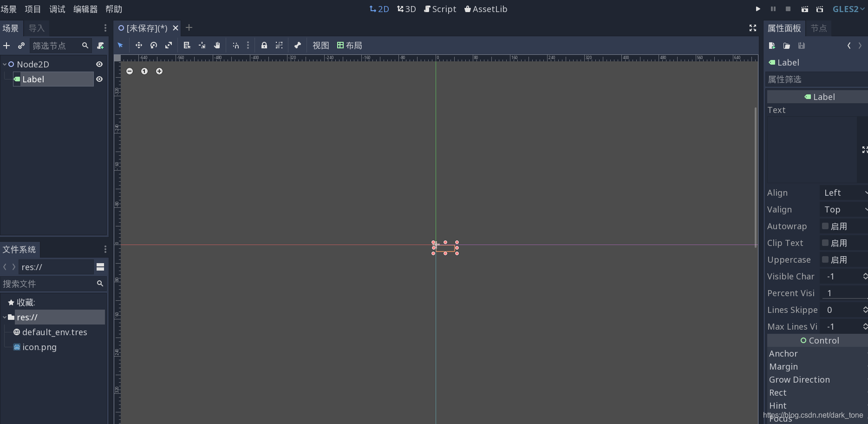Image resolution: width=868 pixels, height=424 pixels.
Task: Click the Percent Visible slider field
Action: [844, 293]
